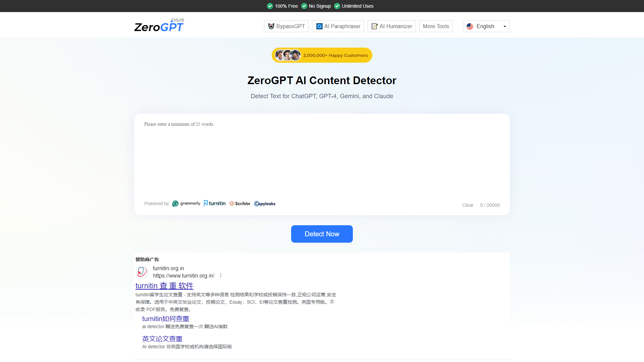The height and width of the screenshot is (362, 644).
Task: Click the turnitin查重软件 ad link
Action: 164,285
